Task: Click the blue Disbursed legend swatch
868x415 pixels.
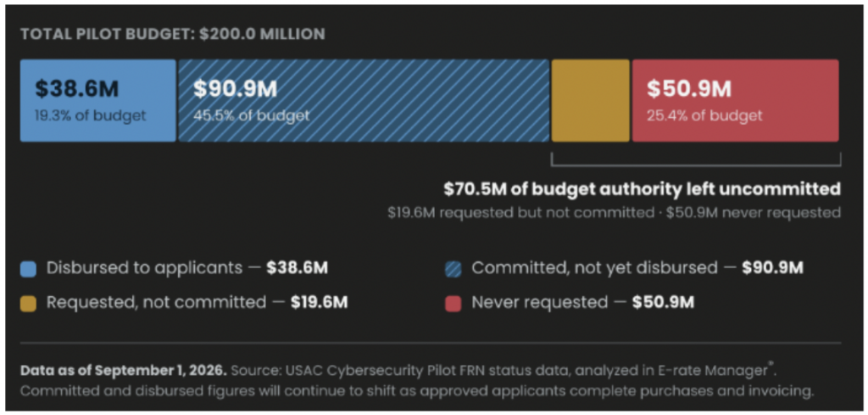Action: tap(28, 269)
